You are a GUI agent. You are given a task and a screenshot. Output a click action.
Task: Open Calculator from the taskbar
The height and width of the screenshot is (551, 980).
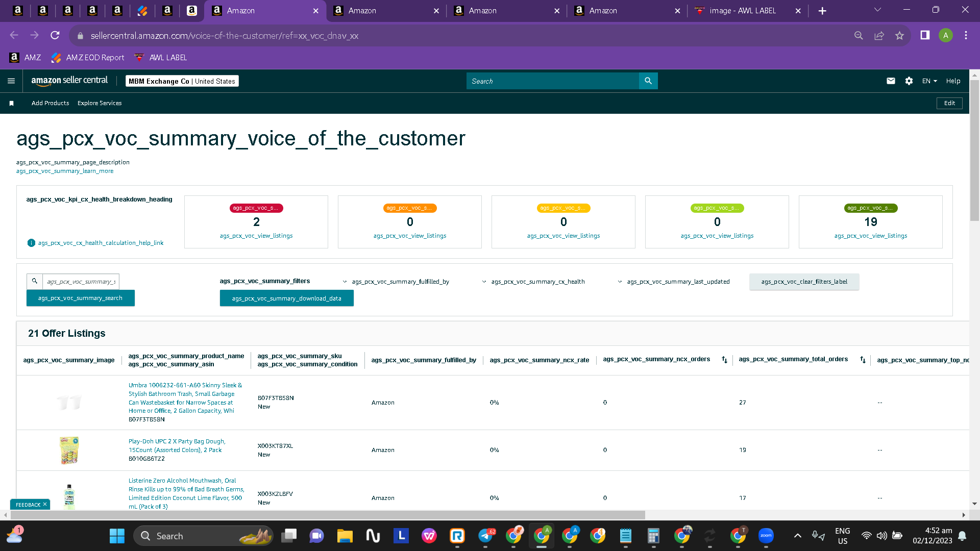(653, 536)
